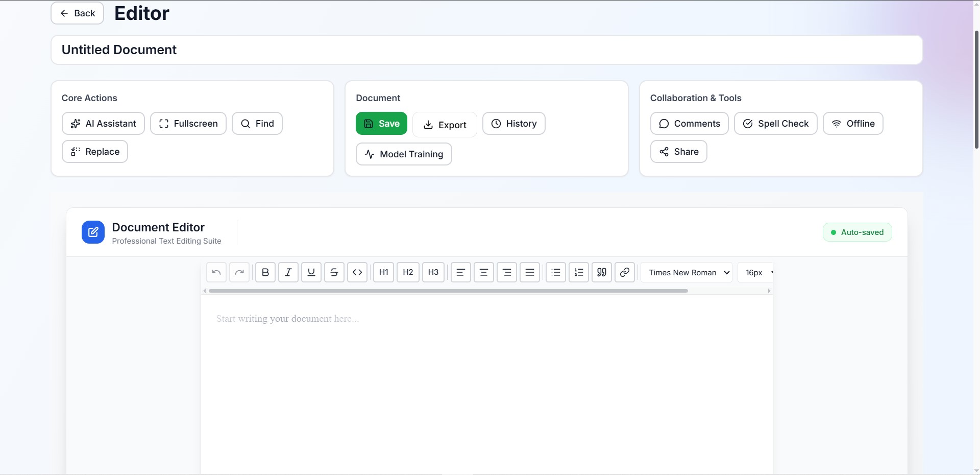The height and width of the screenshot is (475, 980).
Task: Click the toolbar horizontal scrollbar
Action: coord(448,291)
